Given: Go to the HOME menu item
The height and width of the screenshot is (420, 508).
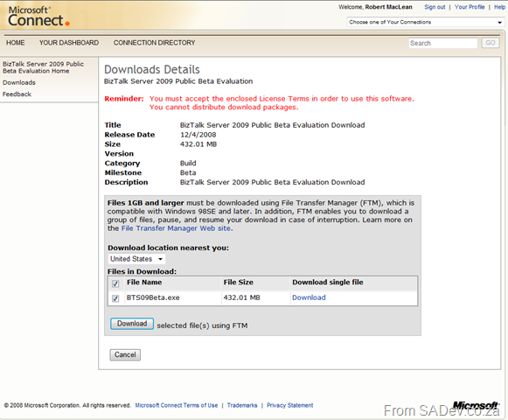Looking at the screenshot, I should tap(15, 43).
